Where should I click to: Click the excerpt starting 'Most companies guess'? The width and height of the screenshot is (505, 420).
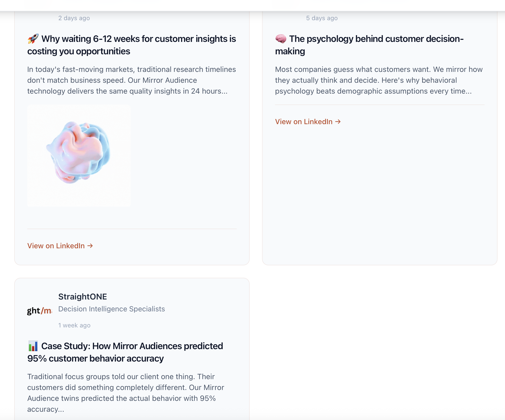pos(379,80)
